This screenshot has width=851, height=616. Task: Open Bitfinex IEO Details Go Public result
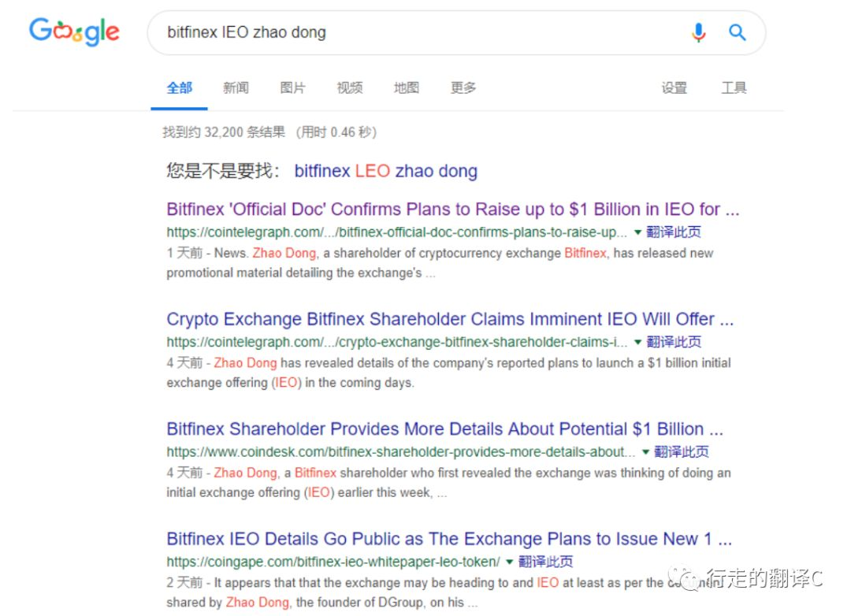(x=449, y=539)
